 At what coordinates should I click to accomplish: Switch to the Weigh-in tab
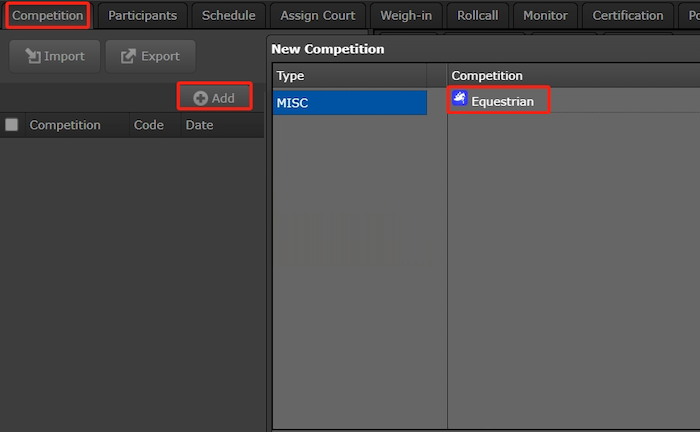point(405,15)
